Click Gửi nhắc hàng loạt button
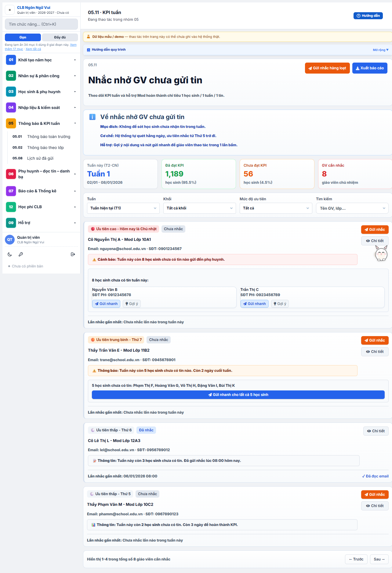392x573 pixels. 327,68
